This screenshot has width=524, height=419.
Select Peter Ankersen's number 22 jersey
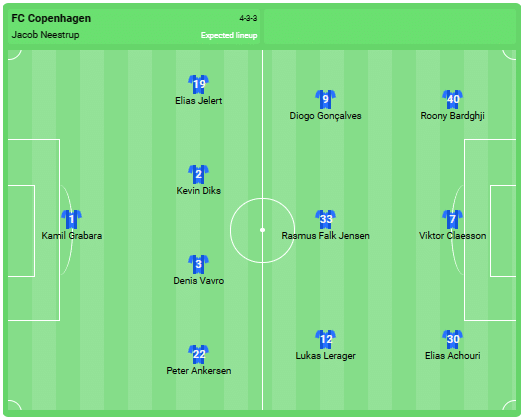coord(199,354)
